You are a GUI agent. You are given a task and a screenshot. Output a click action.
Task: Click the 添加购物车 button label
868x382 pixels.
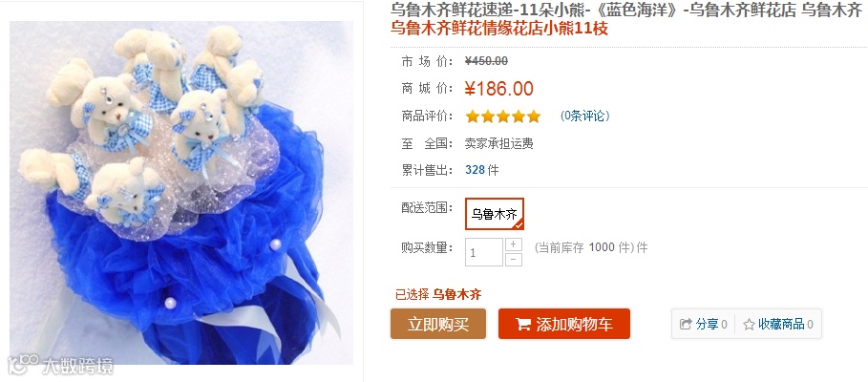574,325
